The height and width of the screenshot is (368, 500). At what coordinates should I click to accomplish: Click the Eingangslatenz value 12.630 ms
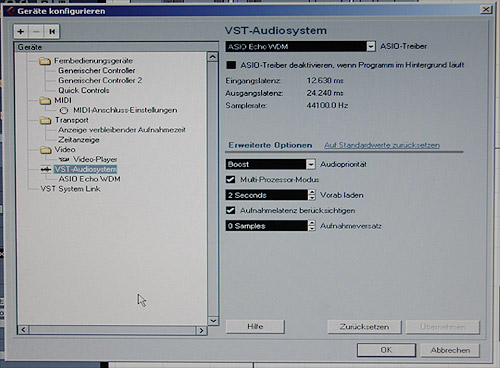tap(325, 81)
